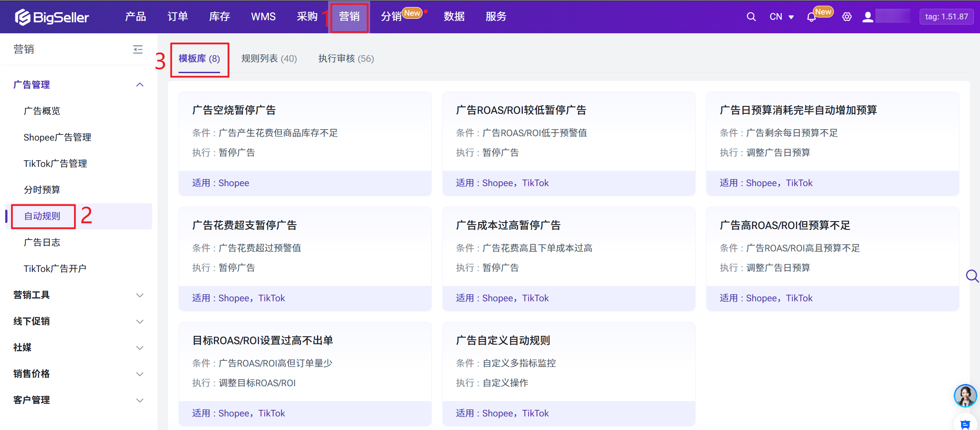Click the BigSeller logo
The width and height of the screenshot is (980, 430).
tap(52, 17)
